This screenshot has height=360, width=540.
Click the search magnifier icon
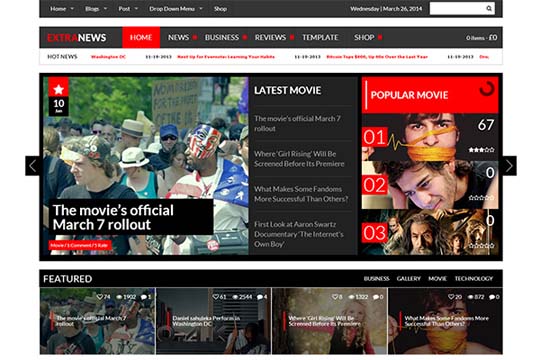pos(489,9)
